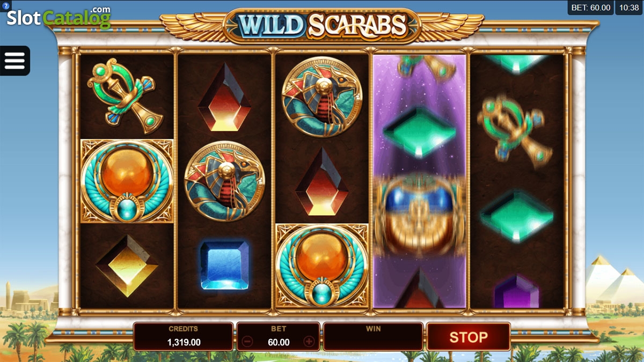Select the purple gem on reel five

(516, 291)
